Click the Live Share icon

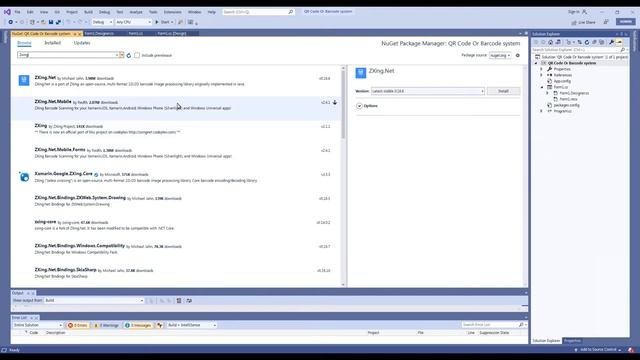click(574, 22)
